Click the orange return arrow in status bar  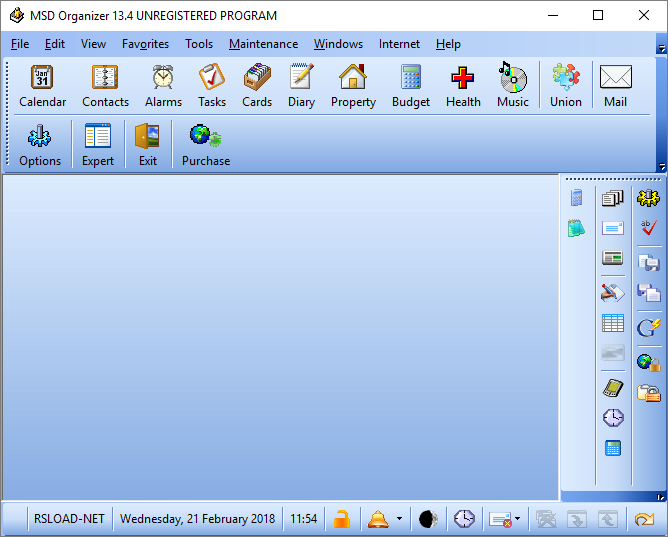point(644,519)
